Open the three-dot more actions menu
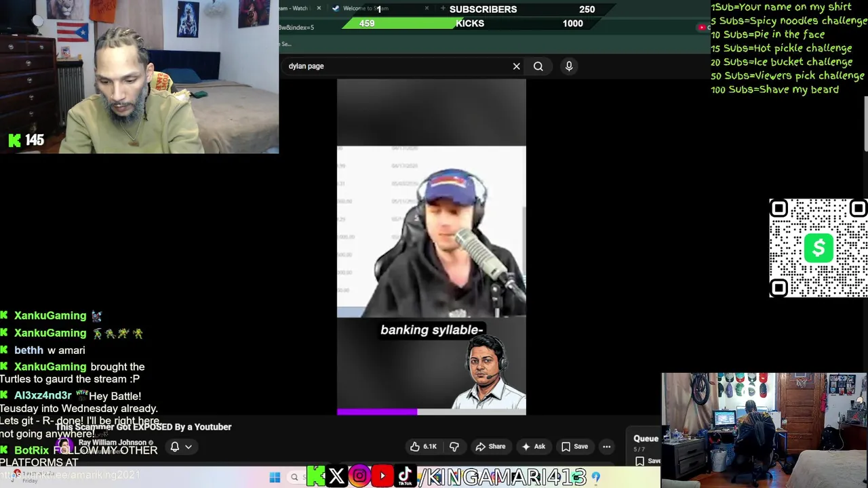The height and width of the screenshot is (488, 868). point(607,446)
